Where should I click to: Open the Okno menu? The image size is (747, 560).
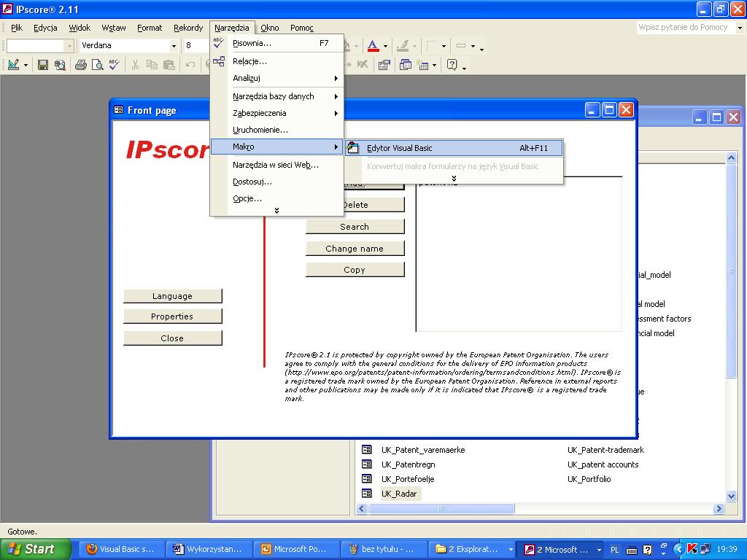(270, 28)
